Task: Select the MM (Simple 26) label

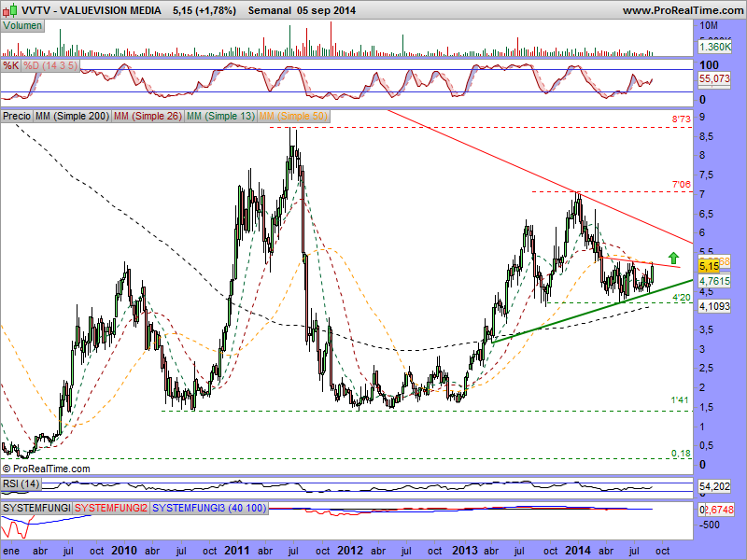Action: tap(148, 116)
